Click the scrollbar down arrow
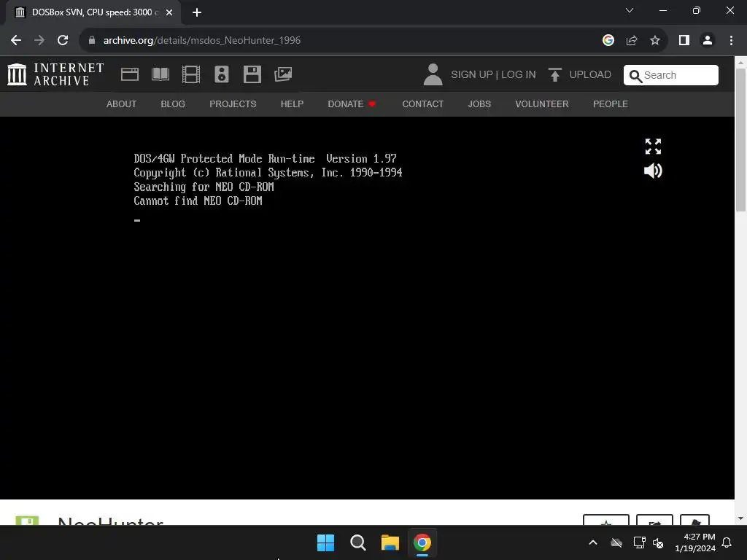 coord(740,518)
